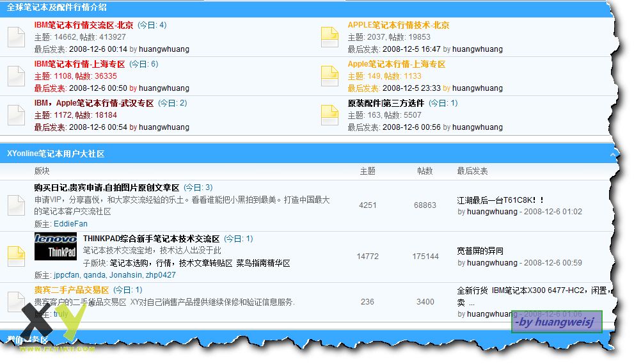Open last post time 2008-12-6 00:54 in 武汉专区
Screen dimensions: 634x364
point(98,127)
